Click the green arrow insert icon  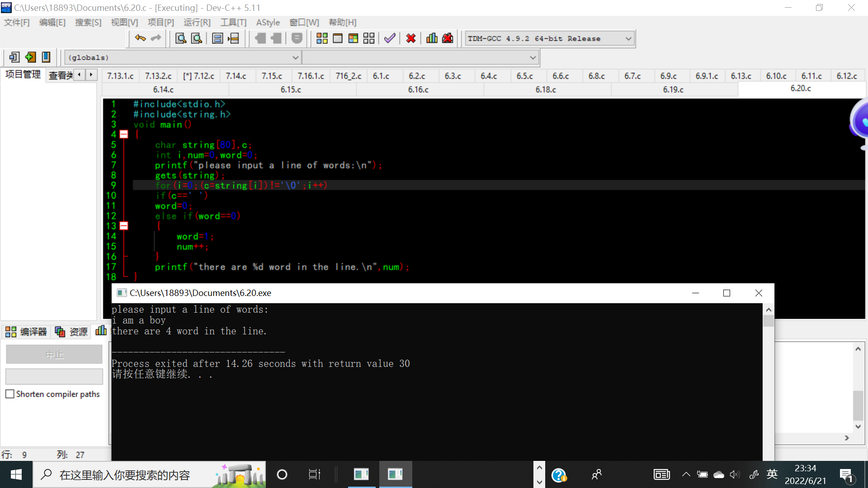pos(30,57)
